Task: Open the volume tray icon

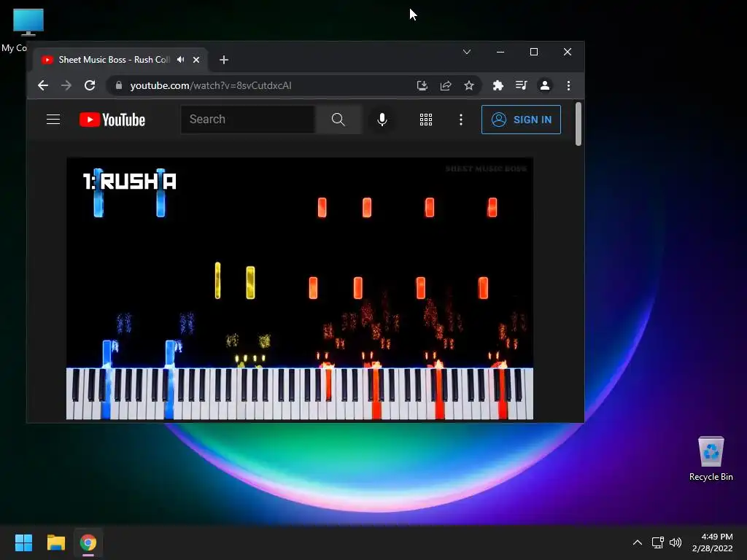Action: point(676,542)
